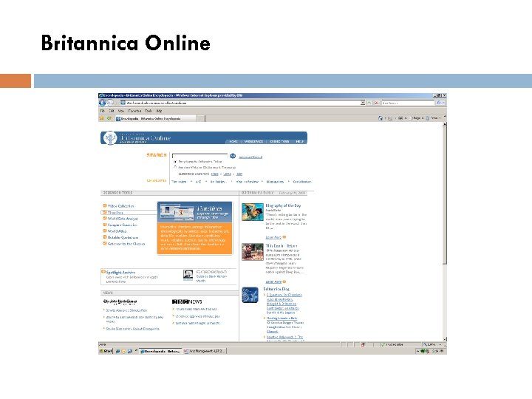Click the IE Home toolbar icon
Image resolution: width=532 pixels, height=399 pixels.
381,118
